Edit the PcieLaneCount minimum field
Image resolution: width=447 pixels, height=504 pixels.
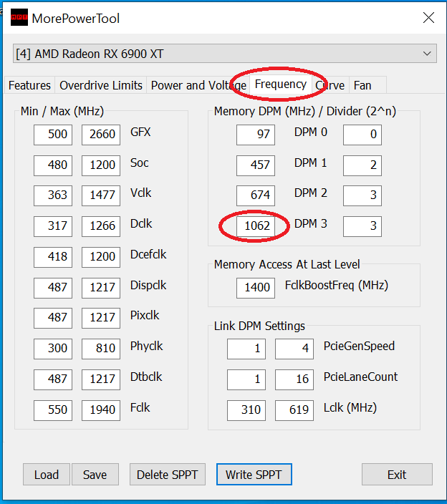246,379
